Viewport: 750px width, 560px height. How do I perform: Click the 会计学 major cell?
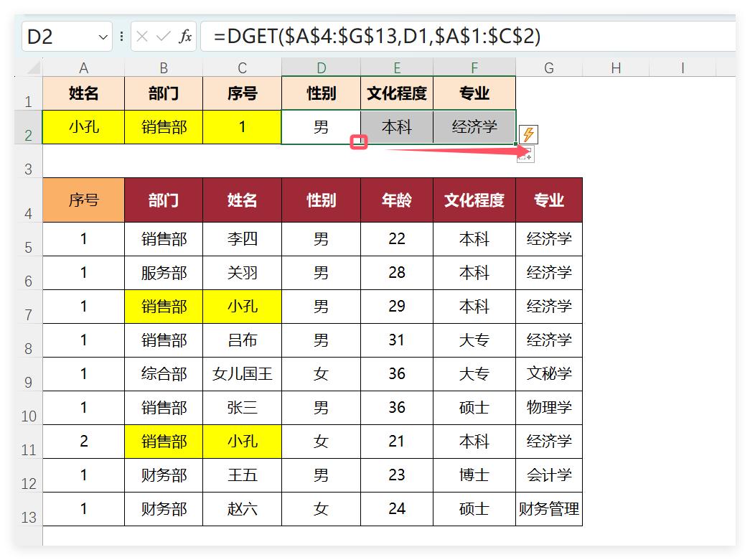(x=548, y=475)
